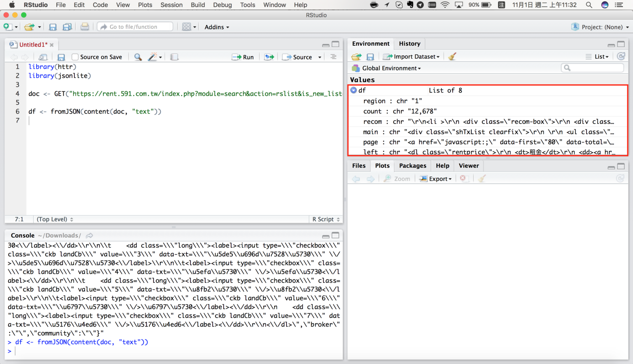The height and width of the screenshot is (364, 633).
Task: Click the show in new window icon
Action: [43, 57]
